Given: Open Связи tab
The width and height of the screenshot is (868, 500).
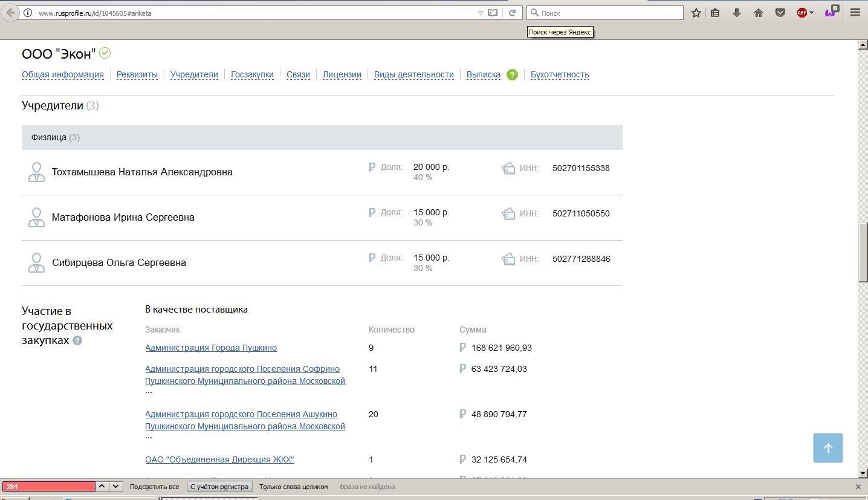Looking at the screenshot, I should pos(298,74).
